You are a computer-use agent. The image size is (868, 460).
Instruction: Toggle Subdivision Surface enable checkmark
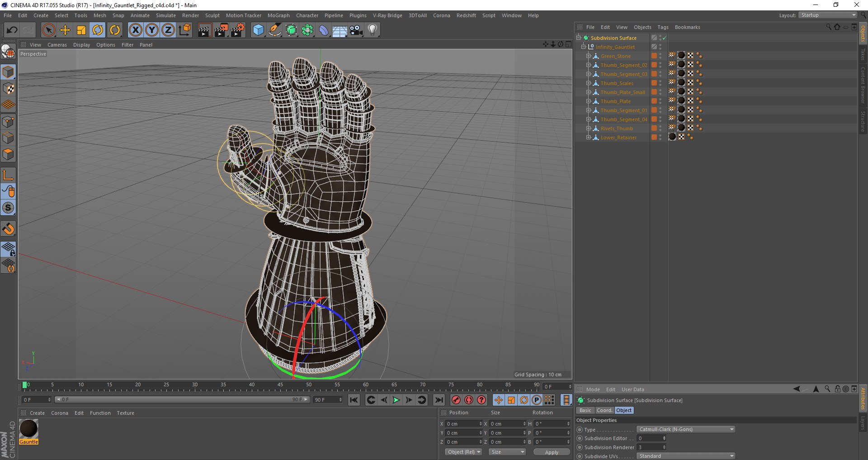click(665, 38)
